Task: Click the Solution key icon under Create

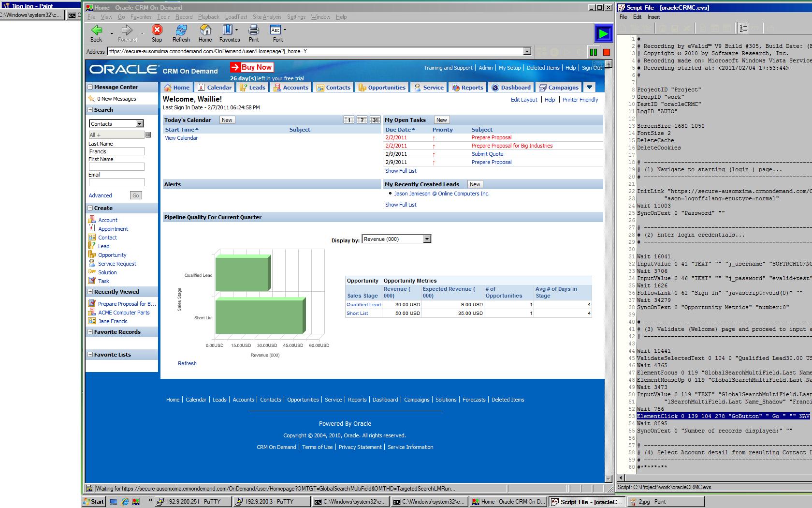Action: click(92, 272)
